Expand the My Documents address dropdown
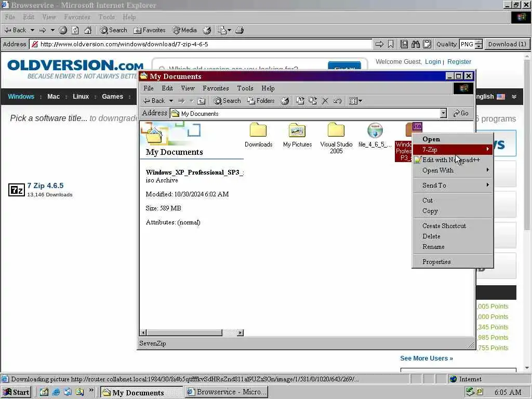 tap(443, 113)
